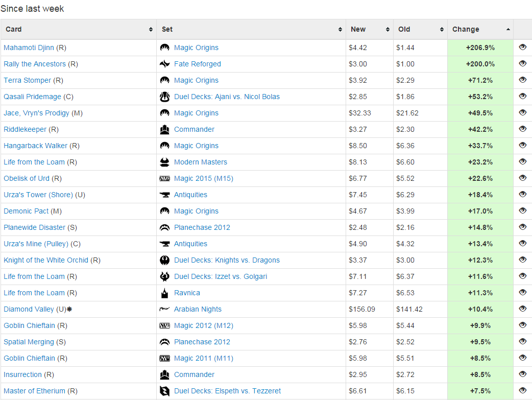Open the Planewide Disaster card link
Viewport: 532px width, 400px height.
click(x=34, y=227)
